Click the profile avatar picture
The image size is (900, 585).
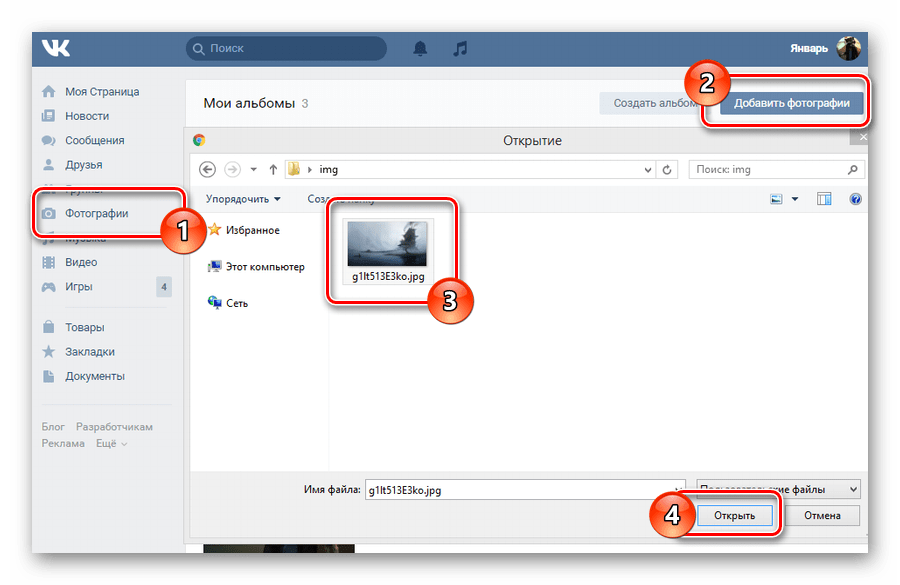coord(848,48)
